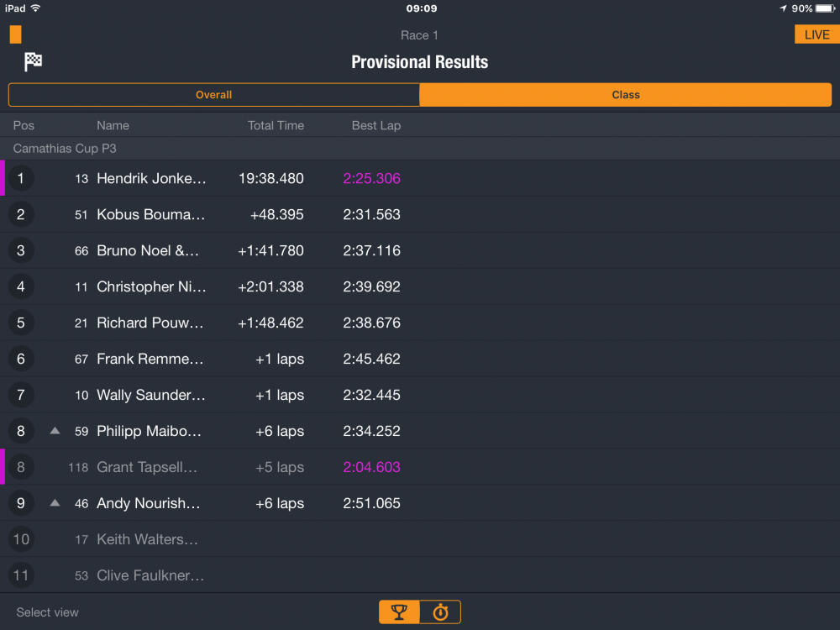Image resolution: width=840 pixels, height=630 pixels.
Task: Collapse the Camathias Cup P3 group header
Action: point(420,149)
